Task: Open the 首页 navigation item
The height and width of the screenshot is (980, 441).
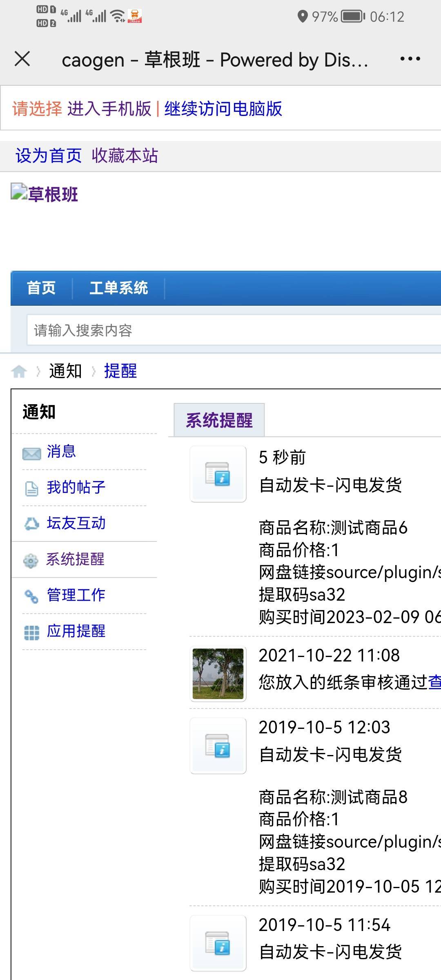Action: [41, 288]
